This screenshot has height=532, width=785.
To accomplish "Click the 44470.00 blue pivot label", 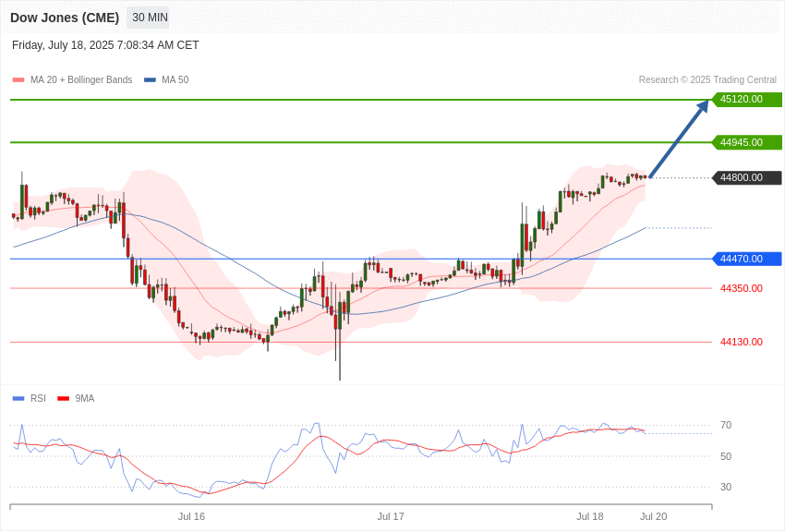I will pos(747,259).
